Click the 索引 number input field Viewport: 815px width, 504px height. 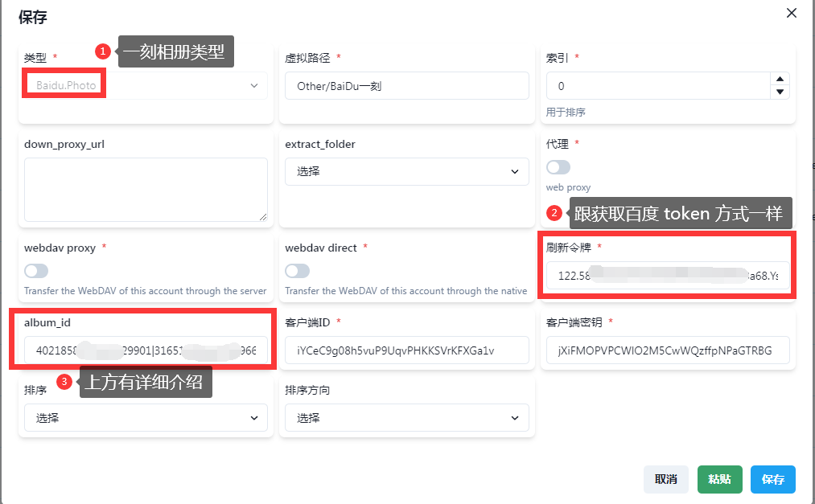coord(657,86)
